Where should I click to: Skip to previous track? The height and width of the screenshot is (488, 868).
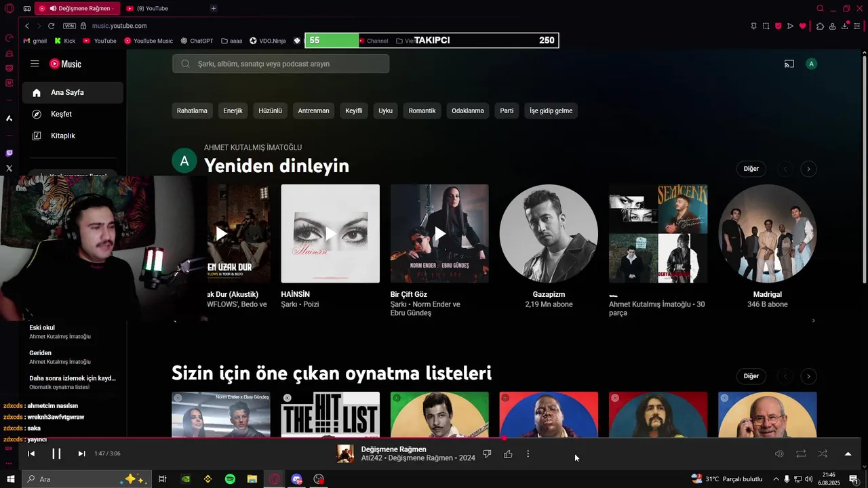31,453
